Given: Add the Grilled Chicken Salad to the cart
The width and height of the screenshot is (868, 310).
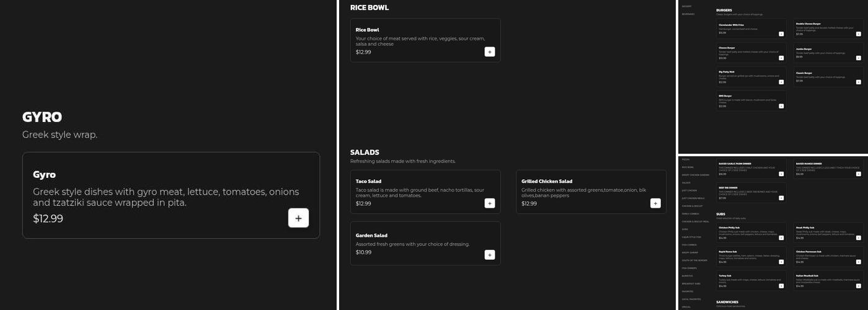Looking at the screenshot, I should click(655, 203).
